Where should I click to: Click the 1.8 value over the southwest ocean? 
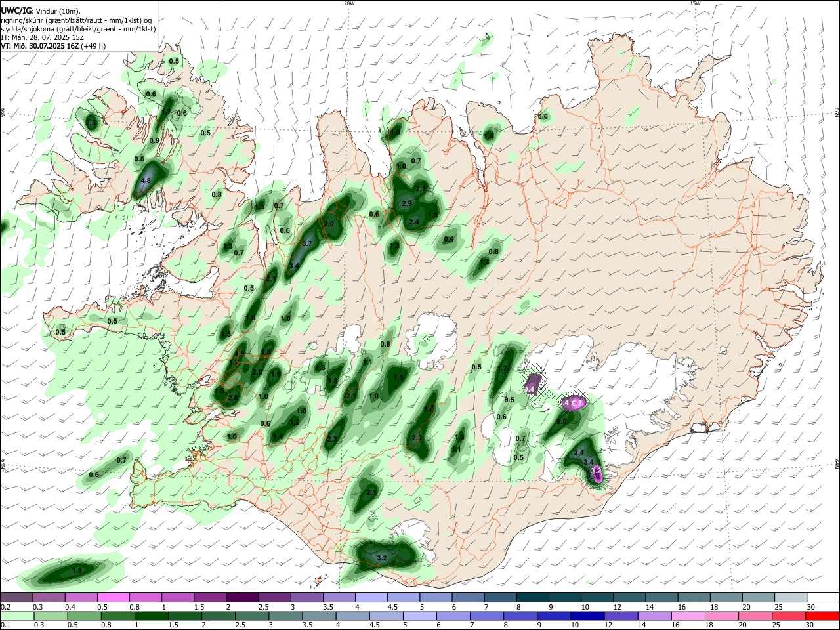(x=77, y=571)
